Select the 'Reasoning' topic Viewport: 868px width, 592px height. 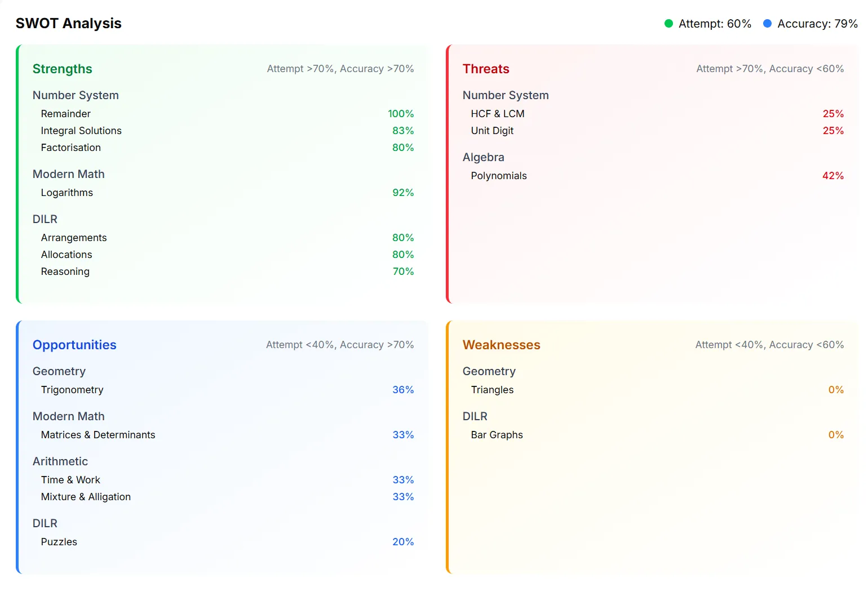point(65,271)
